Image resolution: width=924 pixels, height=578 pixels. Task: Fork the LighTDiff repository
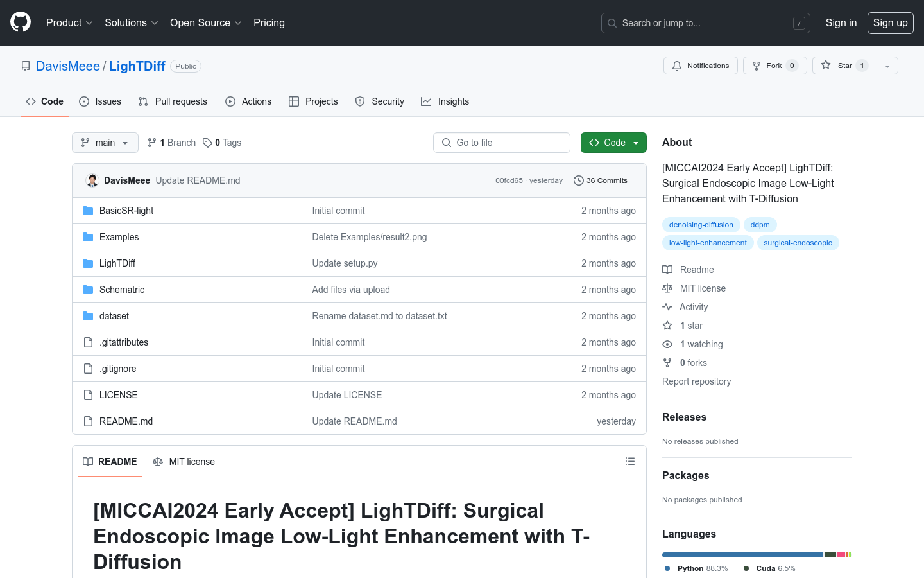click(x=774, y=66)
